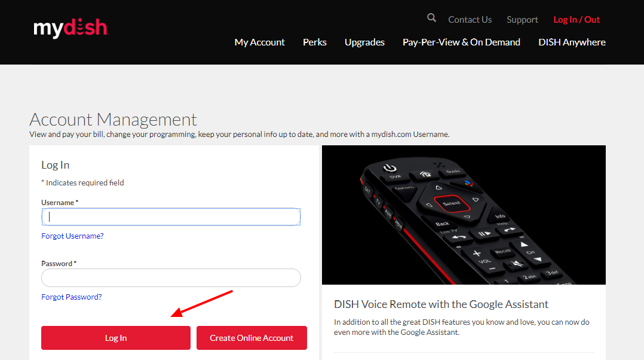Click the Log In / Out link
Screen dimensions: 644x360
(x=576, y=19)
